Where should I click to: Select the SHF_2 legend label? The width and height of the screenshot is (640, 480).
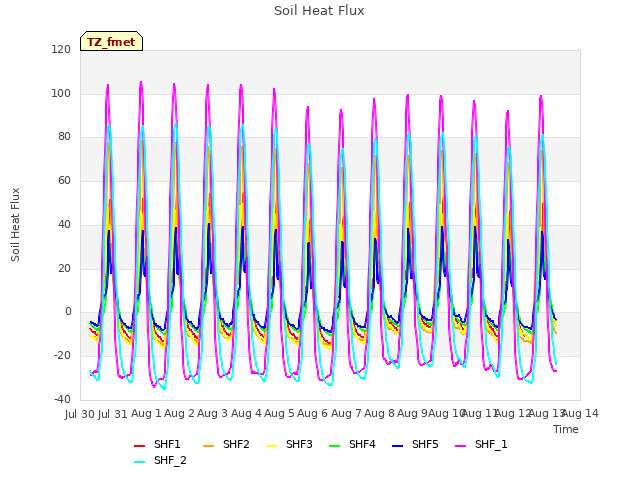(170, 460)
